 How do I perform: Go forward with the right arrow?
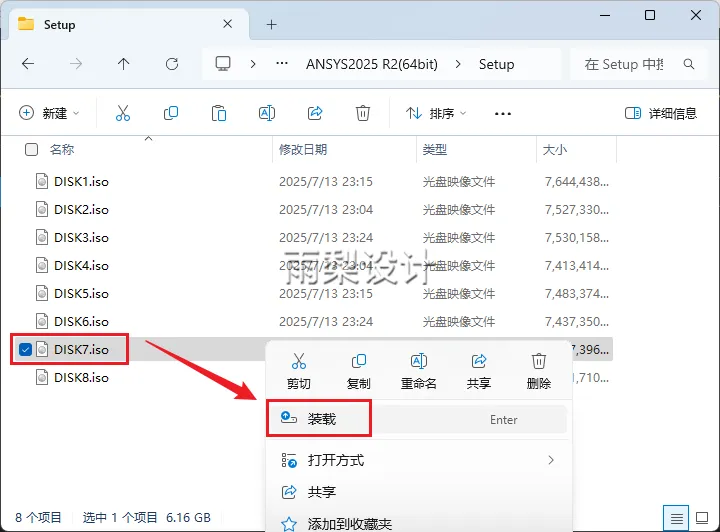point(76,64)
